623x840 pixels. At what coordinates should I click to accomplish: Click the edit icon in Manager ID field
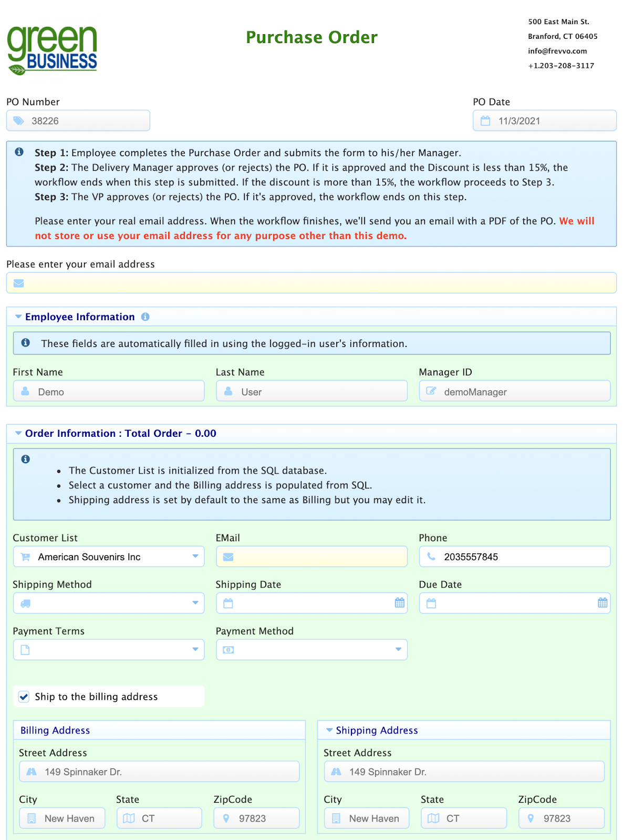(431, 391)
